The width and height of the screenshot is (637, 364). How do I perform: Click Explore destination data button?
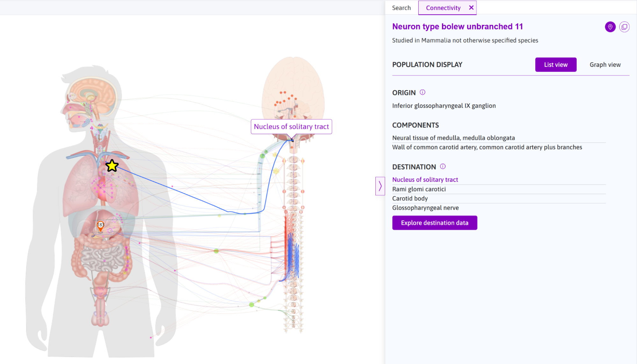pyautogui.click(x=434, y=223)
